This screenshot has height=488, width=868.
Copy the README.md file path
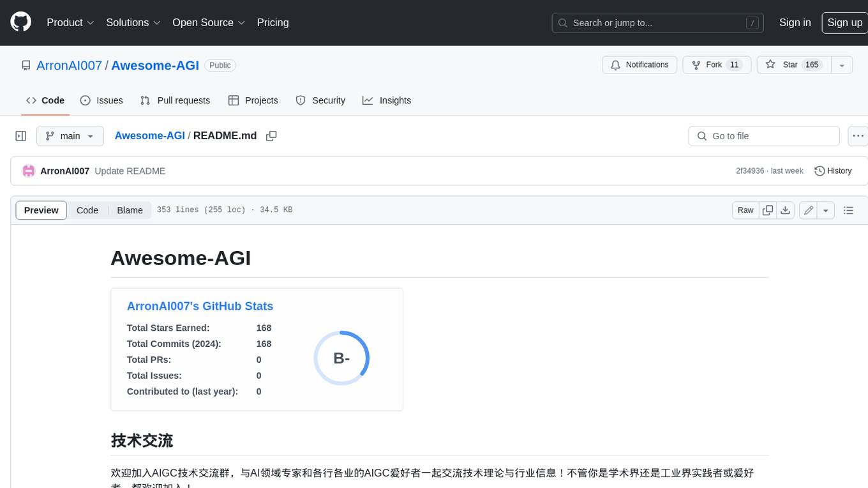point(271,136)
